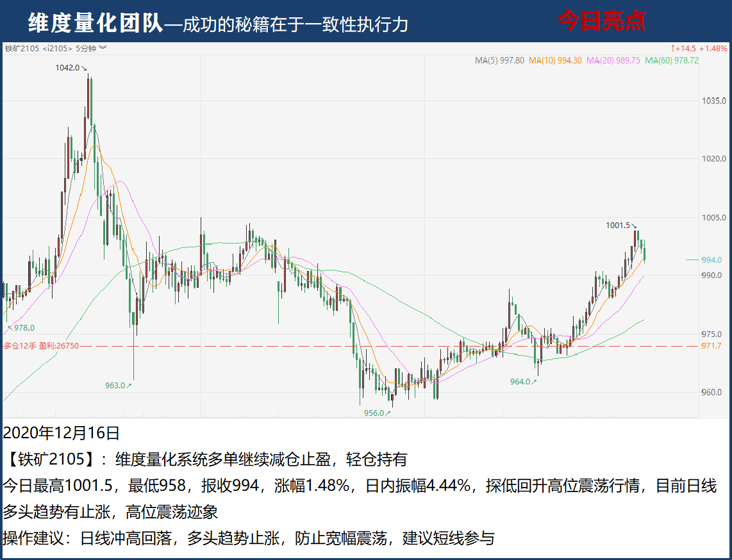Click the +1.48% percentage change

713,48
